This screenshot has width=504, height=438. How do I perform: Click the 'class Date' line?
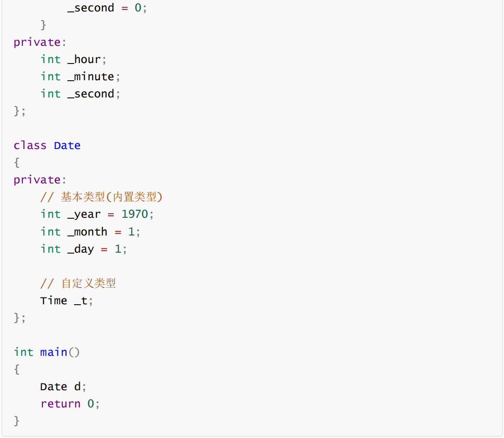[47, 145]
